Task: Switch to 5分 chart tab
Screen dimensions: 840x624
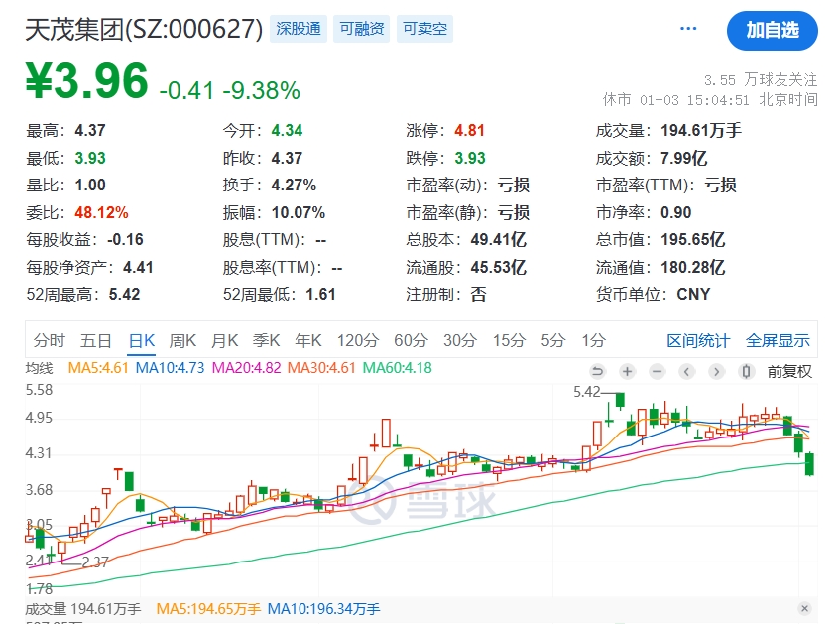Action: pyautogui.click(x=553, y=340)
